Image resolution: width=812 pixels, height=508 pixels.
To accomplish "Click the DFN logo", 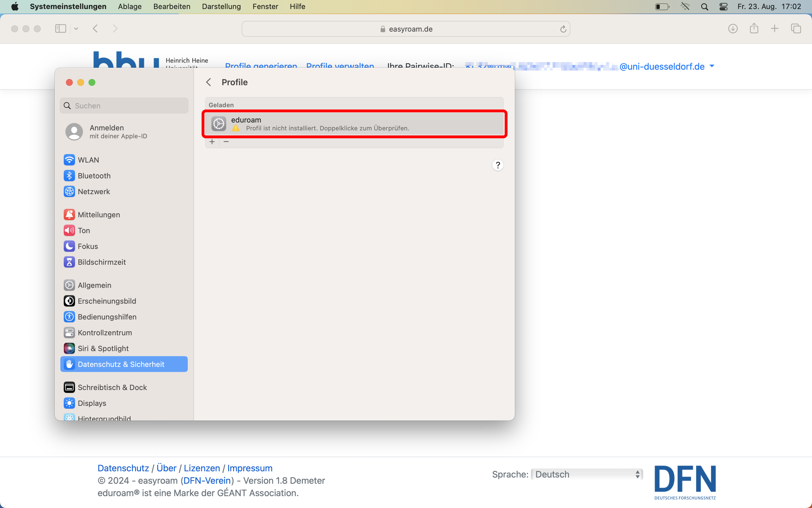I will pos(685,483).
